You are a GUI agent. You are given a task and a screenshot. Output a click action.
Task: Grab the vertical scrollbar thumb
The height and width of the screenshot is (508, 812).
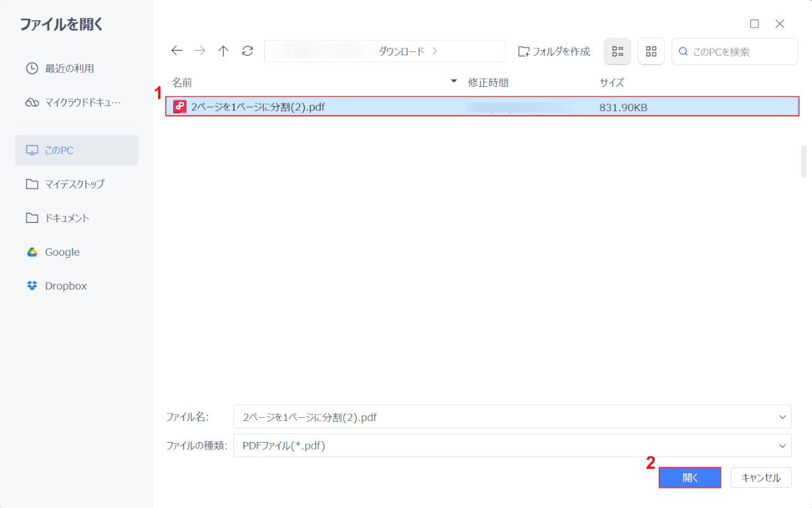pyautogui.click(x=804, y=161)
